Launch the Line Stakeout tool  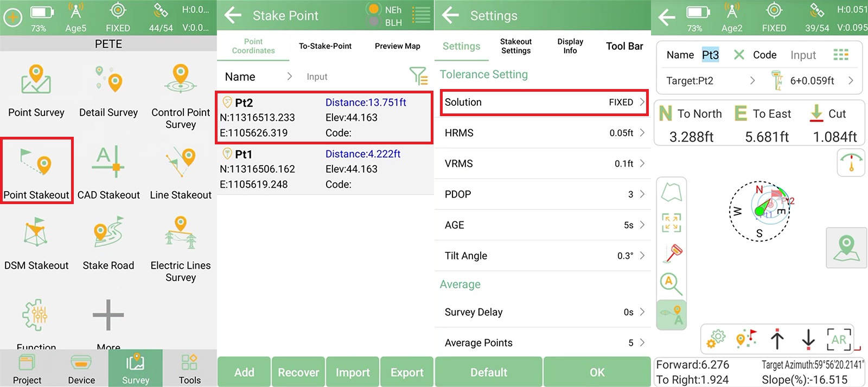[x=181, y=170]
